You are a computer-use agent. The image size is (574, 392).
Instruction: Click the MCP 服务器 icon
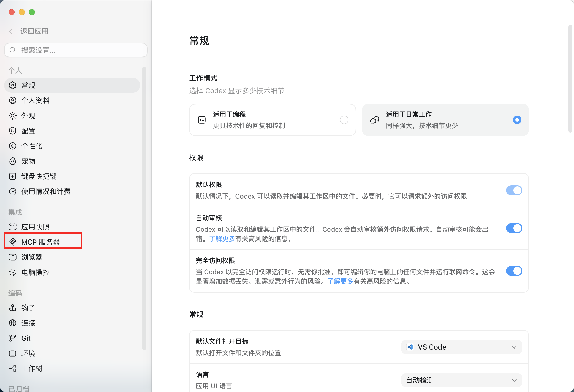(x=13, y=242)
